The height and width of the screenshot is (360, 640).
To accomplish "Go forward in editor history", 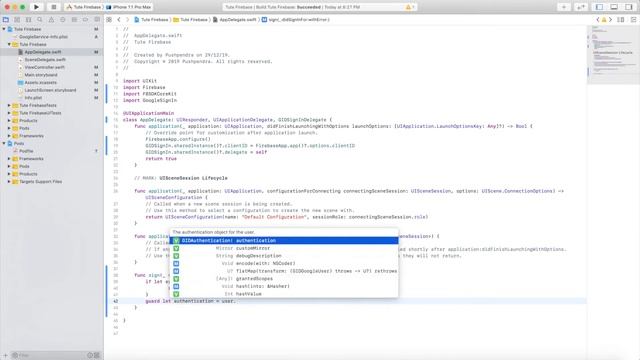I will (x=127, y=20).
